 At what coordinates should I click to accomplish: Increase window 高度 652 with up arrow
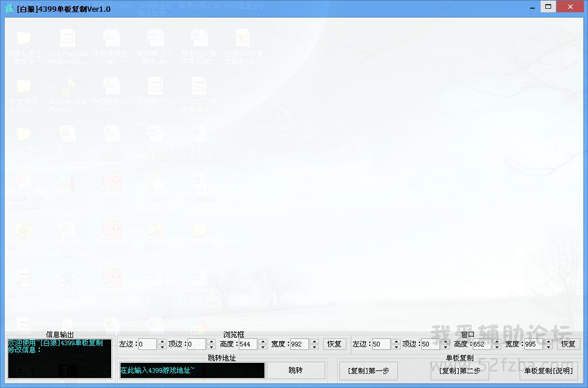(497, 341)
